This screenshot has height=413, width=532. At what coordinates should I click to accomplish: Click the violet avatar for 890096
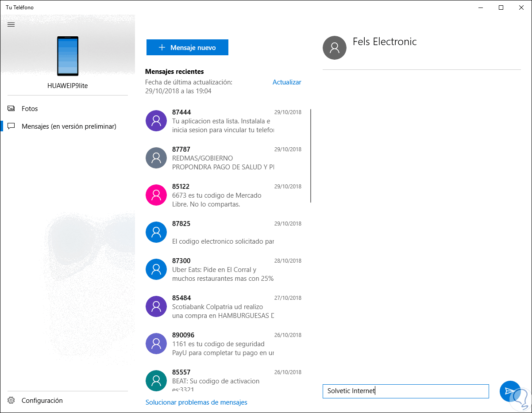[156, 344]
